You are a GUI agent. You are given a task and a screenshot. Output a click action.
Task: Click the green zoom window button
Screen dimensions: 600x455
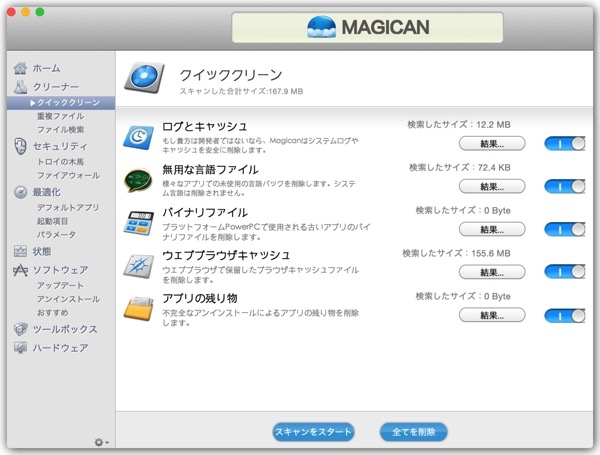click(x=40, y=12)
